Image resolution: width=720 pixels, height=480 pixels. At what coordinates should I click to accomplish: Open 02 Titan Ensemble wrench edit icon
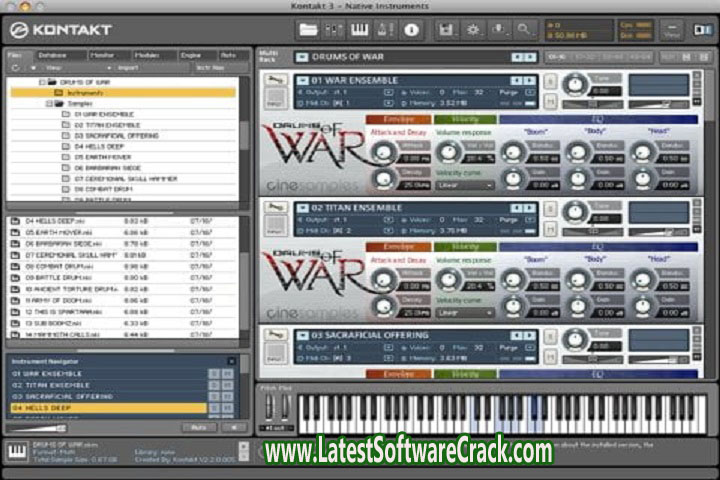pyautogui.click(x=275, y=207)
